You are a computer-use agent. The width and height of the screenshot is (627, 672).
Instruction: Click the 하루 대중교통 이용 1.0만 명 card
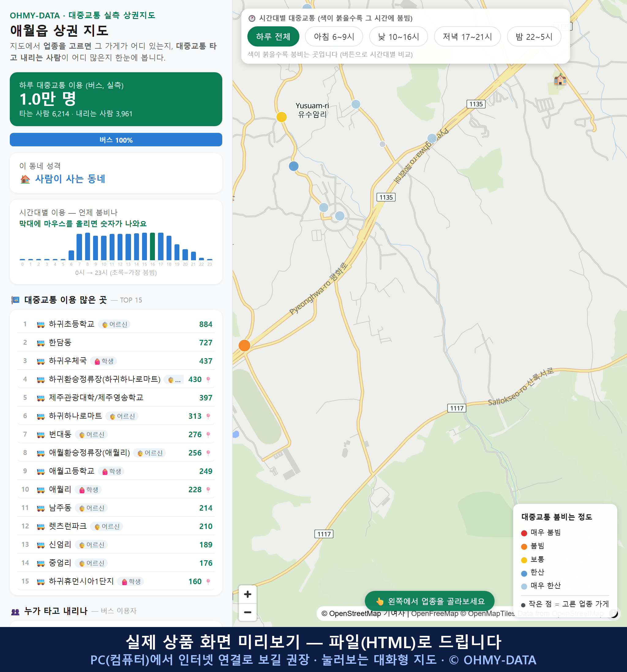pyautogui.click(x=116, y=99)
